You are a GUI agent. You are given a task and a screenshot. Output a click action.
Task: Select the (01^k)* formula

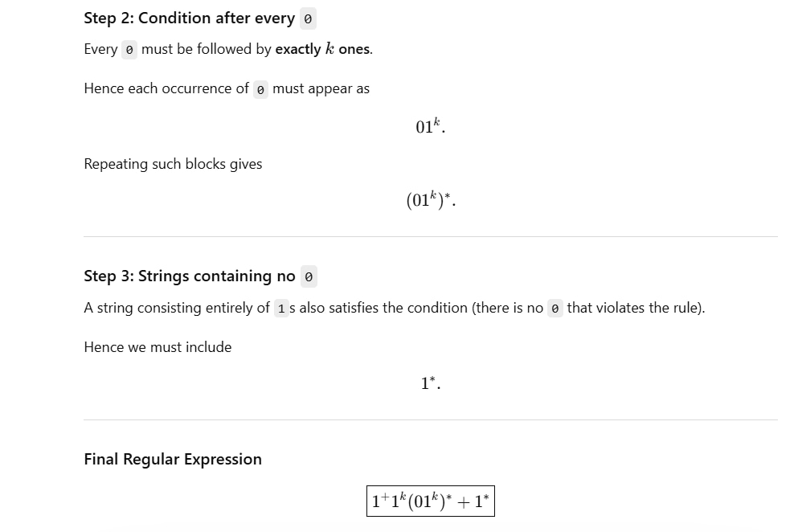(x=431, y=200)
